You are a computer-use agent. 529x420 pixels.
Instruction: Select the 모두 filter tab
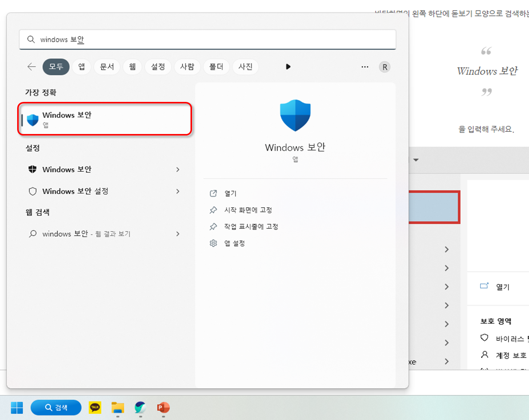click(56, 67)
